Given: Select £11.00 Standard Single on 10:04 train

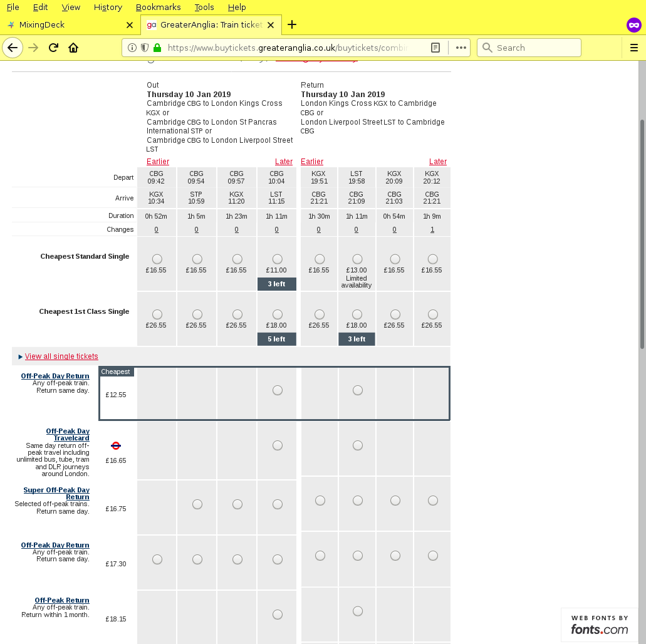Looking at the screenshot, I should pyautogui.click(x=278, y=259).
